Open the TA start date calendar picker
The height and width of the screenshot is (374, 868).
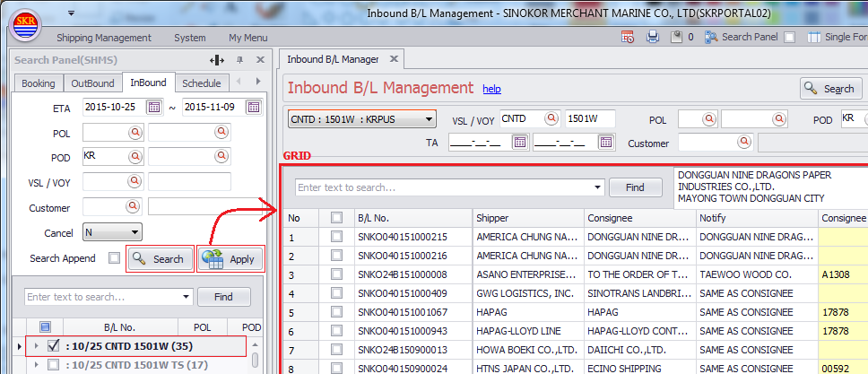519,143
